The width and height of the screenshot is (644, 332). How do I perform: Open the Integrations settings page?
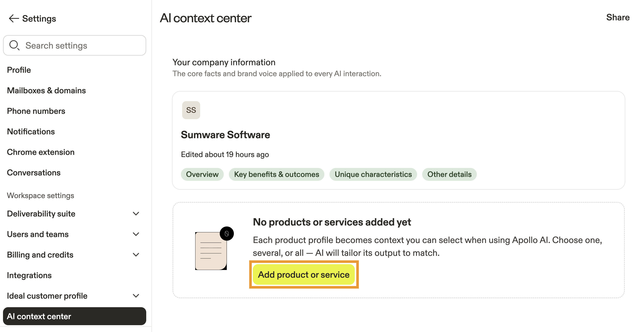29,275
